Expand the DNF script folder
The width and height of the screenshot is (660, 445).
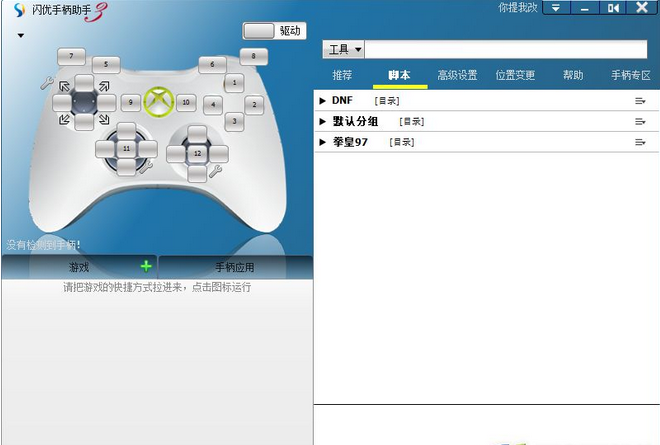click(x=322, y=101)
